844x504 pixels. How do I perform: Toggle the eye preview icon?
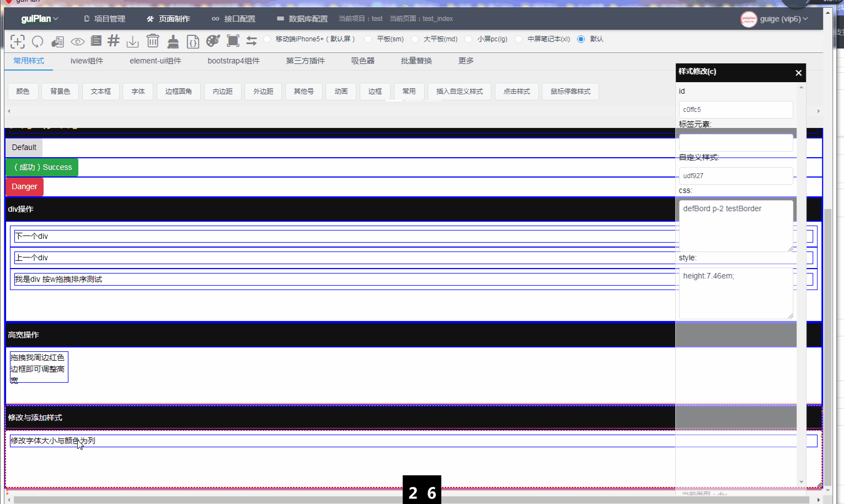77,41
